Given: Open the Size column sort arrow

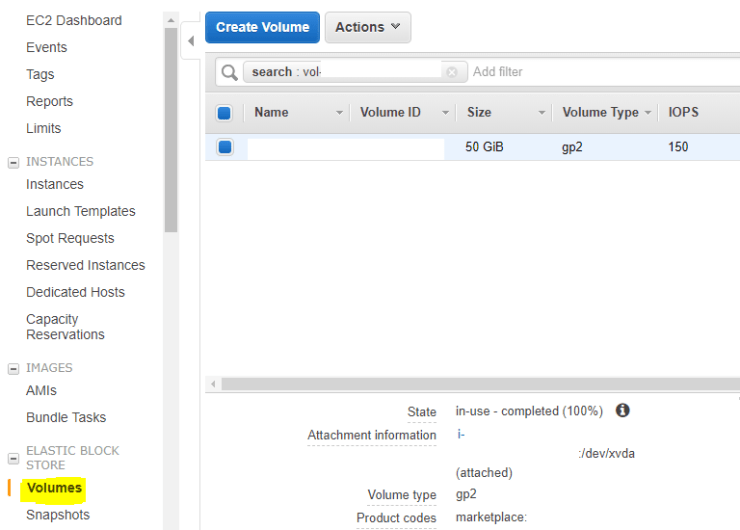Looking at the screenshot, I should 541,113.
